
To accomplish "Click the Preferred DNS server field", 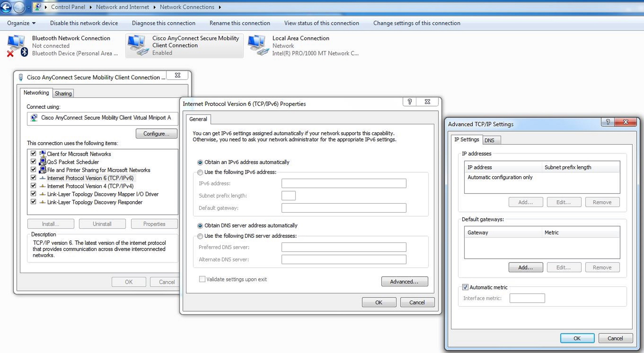I will [344, 247].
